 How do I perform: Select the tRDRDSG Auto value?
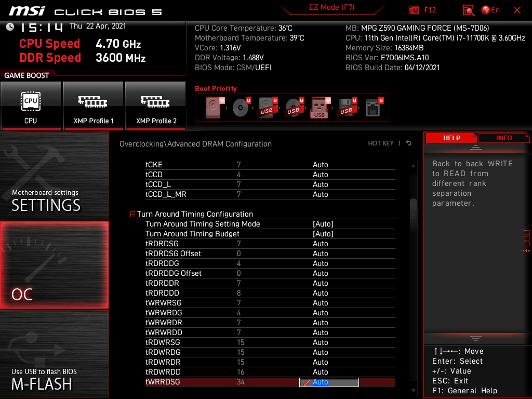(x=320, y=244)
